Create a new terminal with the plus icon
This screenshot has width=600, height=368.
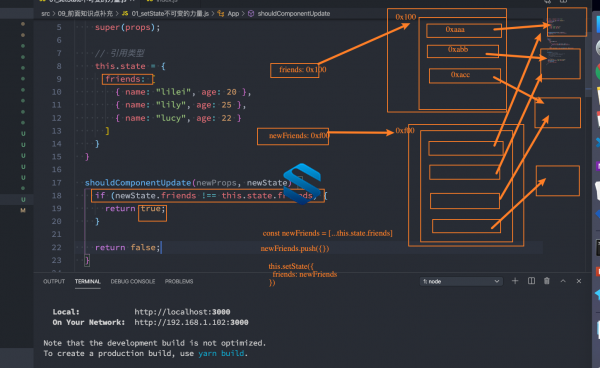[515, 281]
